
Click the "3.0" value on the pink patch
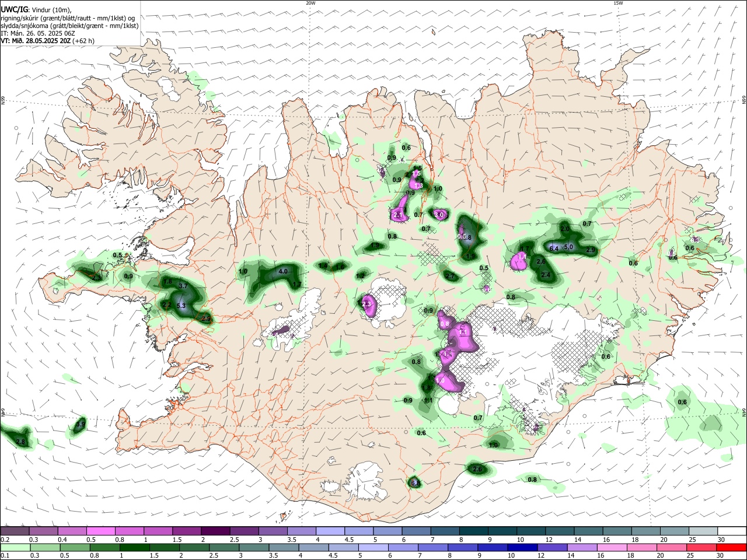pos(439,215)
